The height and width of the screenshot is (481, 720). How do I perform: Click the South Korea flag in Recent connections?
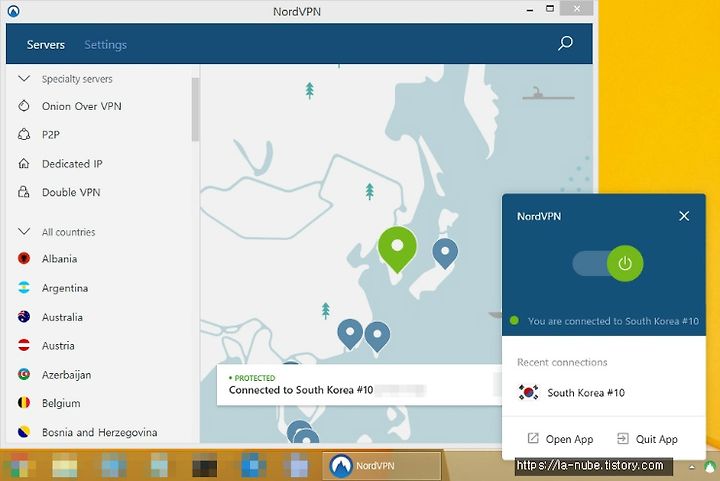click(x=529, y=392)
